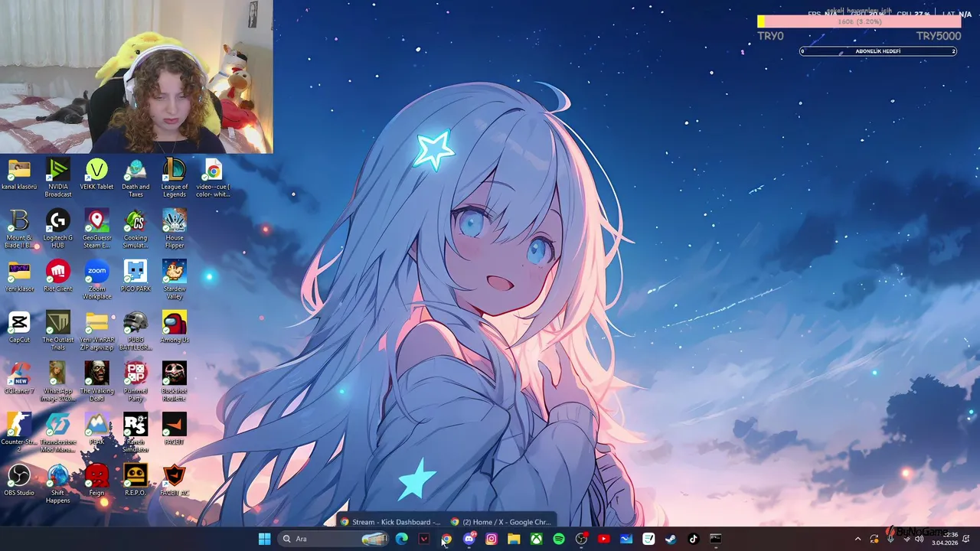980x551 pixels.
Task: Click the webcam overlay thumbnail
Action: point(136,77)
